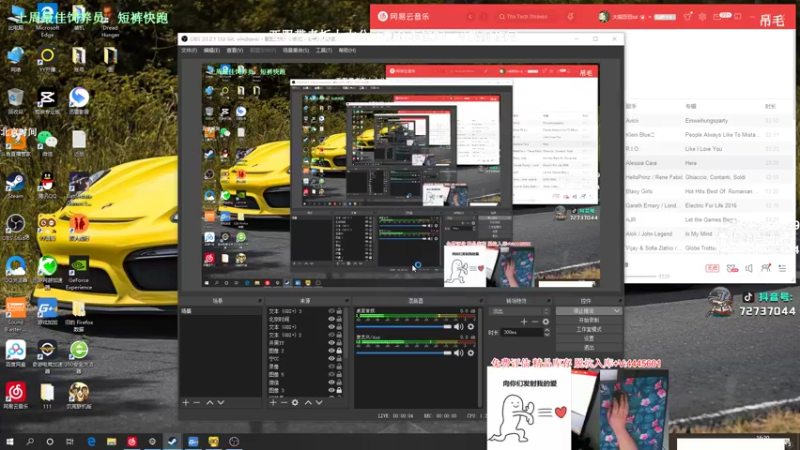Click transition duration 300ms field

pyautogui.click(x=522, y=332)
